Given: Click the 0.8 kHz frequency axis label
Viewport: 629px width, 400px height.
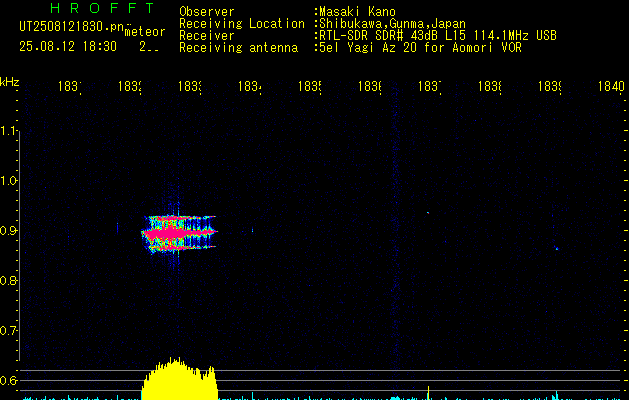Looking at the screenshot, I should point(10,280).
